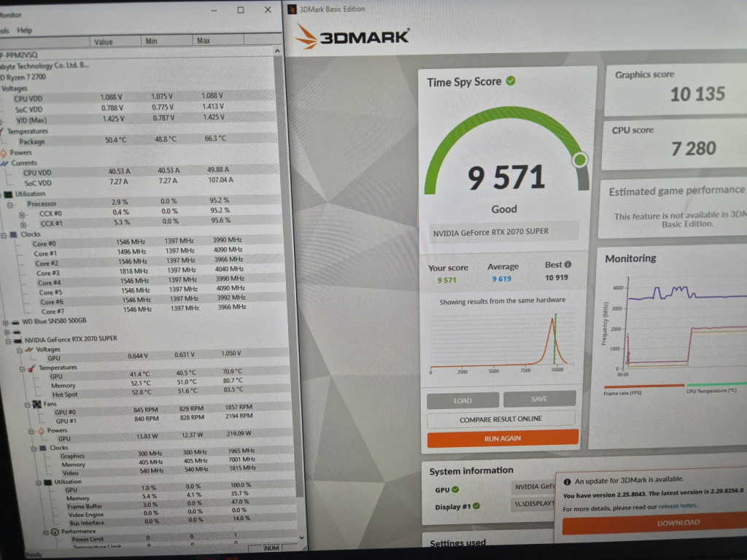Click COMPARE RESULT ONLINE
The height and width of the screenshot is (560, 747).
pyautogui.click(x=500, y=419)
